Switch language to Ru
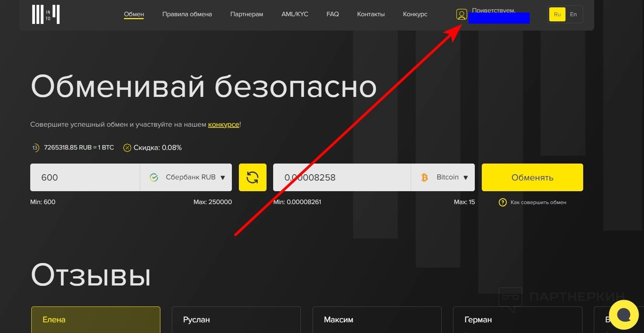Image resolution: width=644 pixels, height=333 pixels. coord(557,14)
